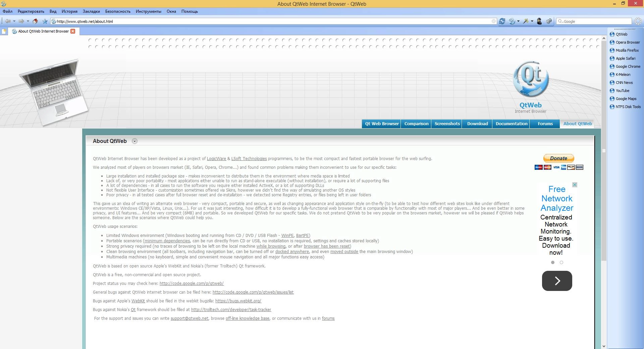Click the search engine magnifier icon
644x349 pixels.
[x=560, y=21]
